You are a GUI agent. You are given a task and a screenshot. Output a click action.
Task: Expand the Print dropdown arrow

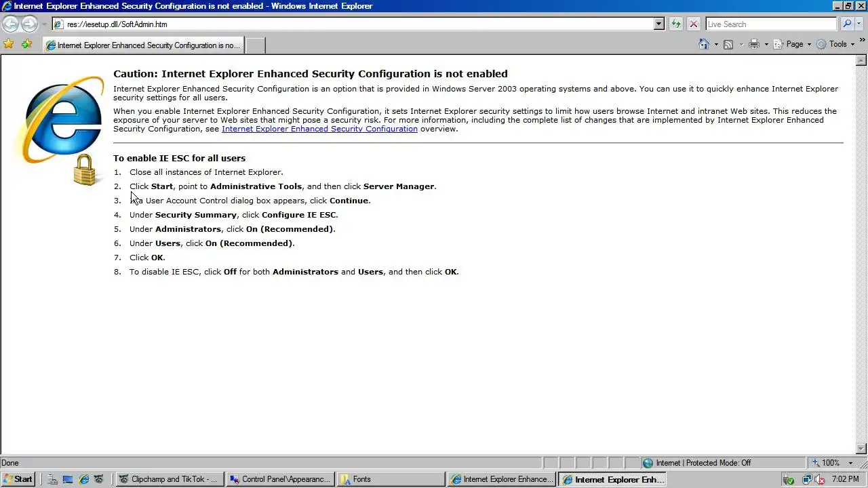tap(766, 45)
